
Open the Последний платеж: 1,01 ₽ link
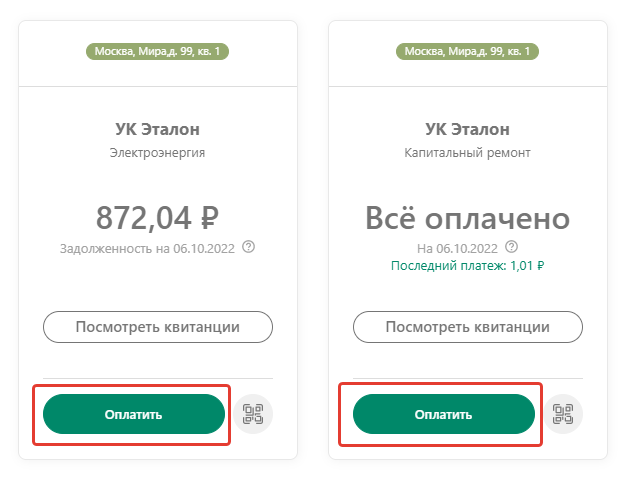pos(467,266)
